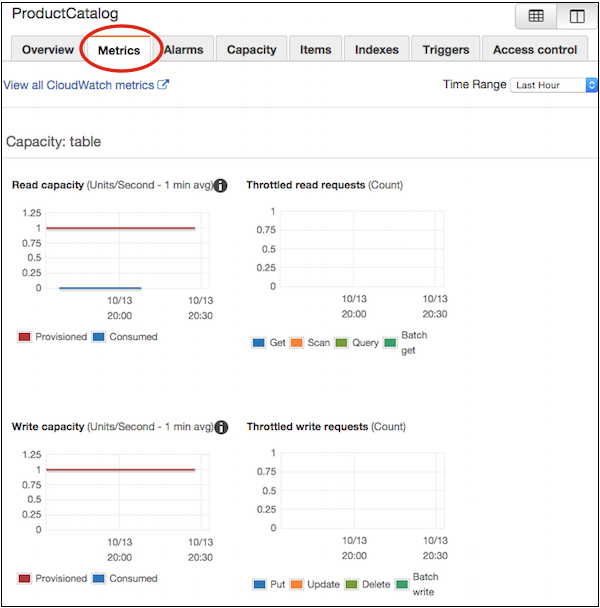Toggle Provisioned red swatch in Write capacity legend
Viewport: 600px width, 608px height.
(x=24, y=579)
